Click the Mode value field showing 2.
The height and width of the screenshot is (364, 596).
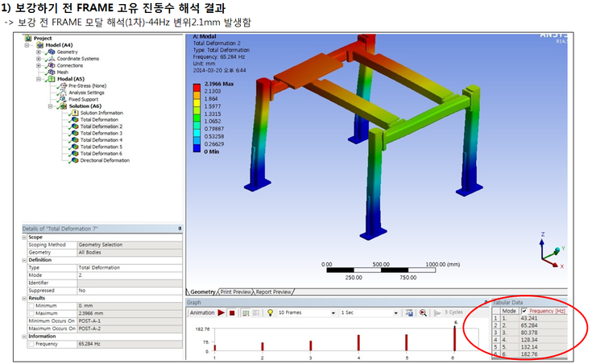pyautogui.click(x=130, y=275)
